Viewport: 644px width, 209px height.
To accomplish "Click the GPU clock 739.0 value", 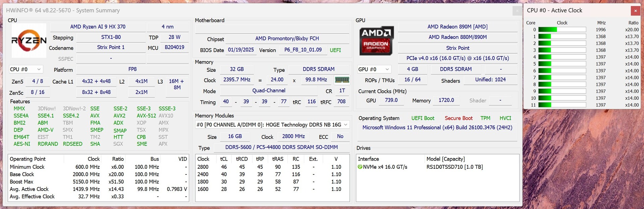I will pyautogui.click(x=391, y=100).
